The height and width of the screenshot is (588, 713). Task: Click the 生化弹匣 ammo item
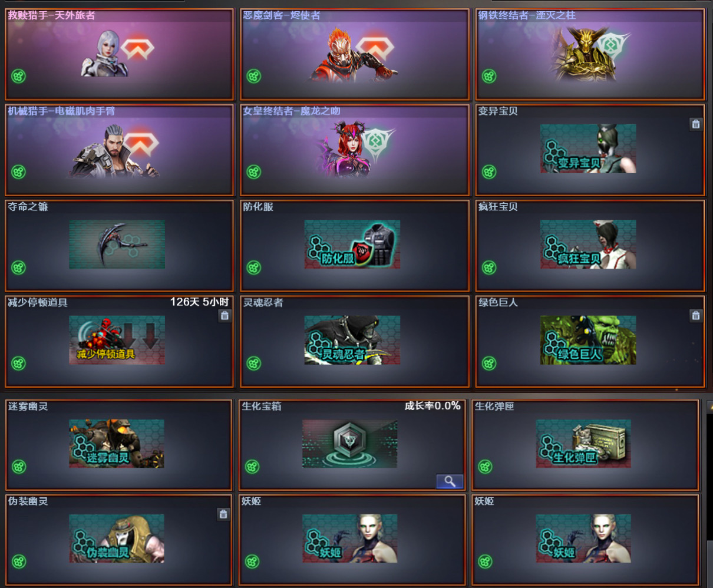tap(583, 444)
